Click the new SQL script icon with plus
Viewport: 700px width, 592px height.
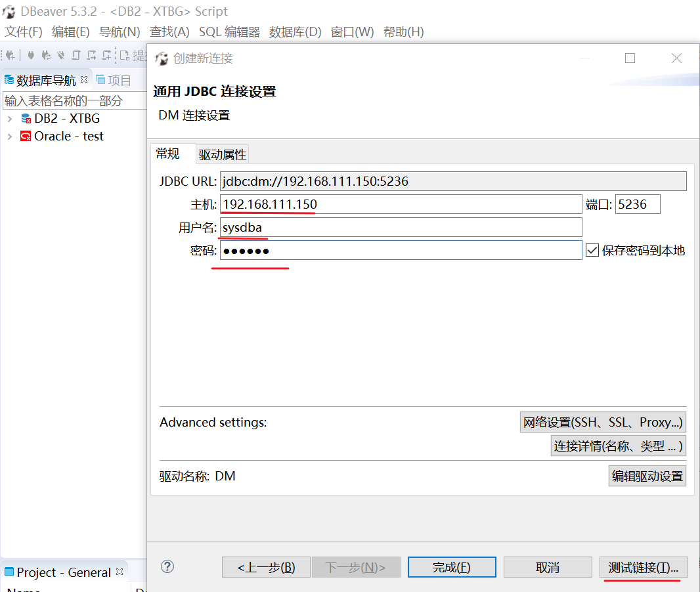point(106,55)
